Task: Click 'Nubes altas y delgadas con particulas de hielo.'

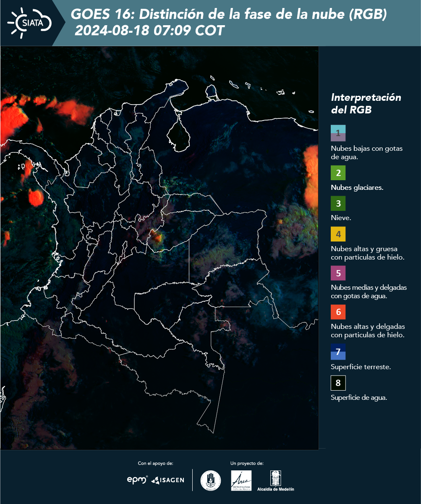Action: [368, 331]
